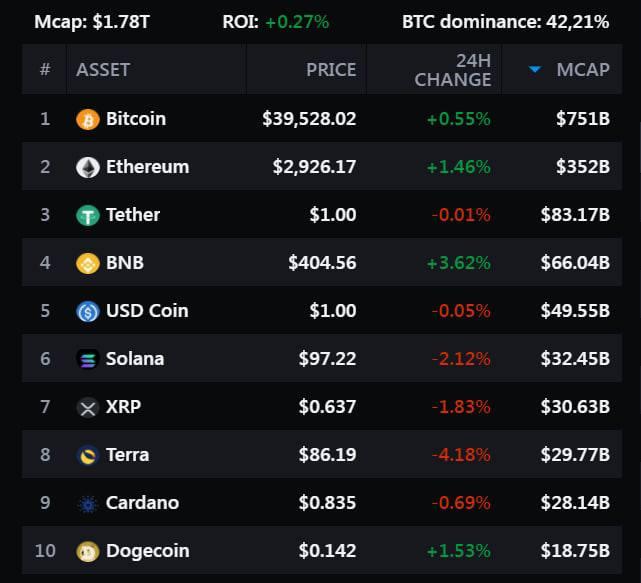Click the Dogecoin logo icon
This screenshot has height=583, width=641.
click(88, 551)
